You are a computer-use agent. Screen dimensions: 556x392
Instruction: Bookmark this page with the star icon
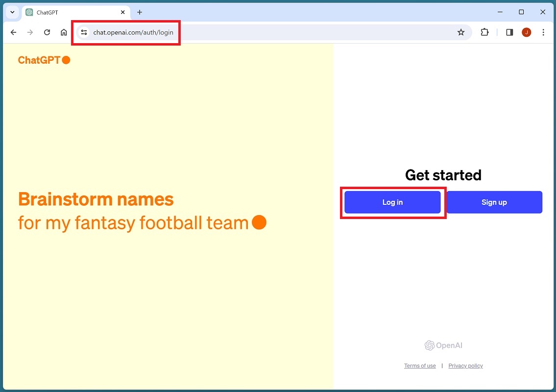(x=460, y=32)
